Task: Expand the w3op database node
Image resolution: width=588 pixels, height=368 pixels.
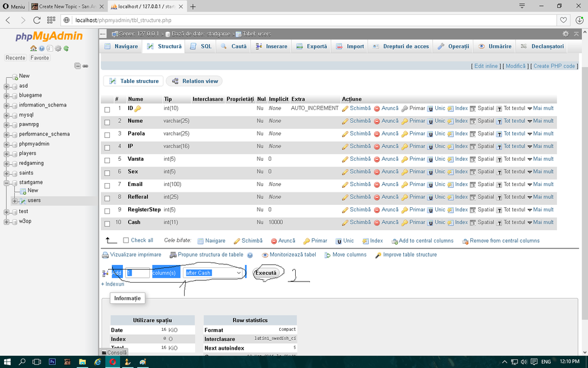Action: point(6,221)
